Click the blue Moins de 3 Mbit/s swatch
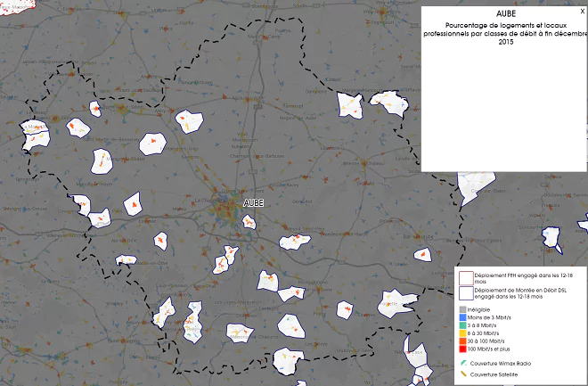 [462, 317]
